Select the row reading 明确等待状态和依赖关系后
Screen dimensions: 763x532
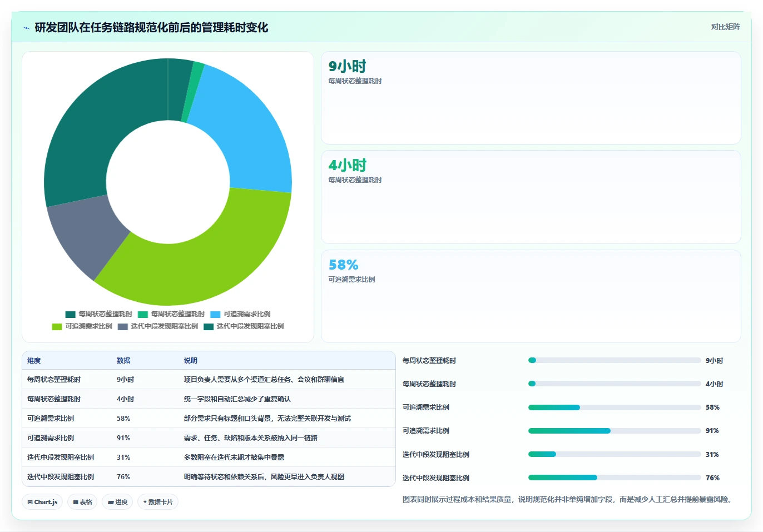[x=209, y=477]
